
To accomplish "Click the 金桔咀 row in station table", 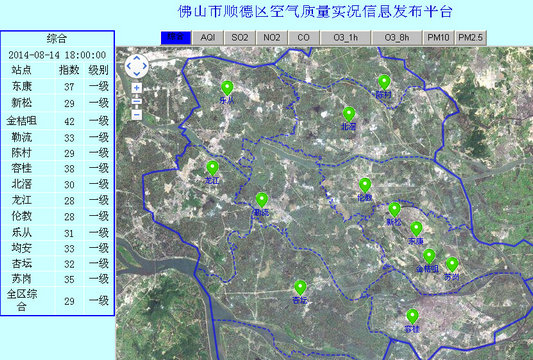I will tap(57, 121).
